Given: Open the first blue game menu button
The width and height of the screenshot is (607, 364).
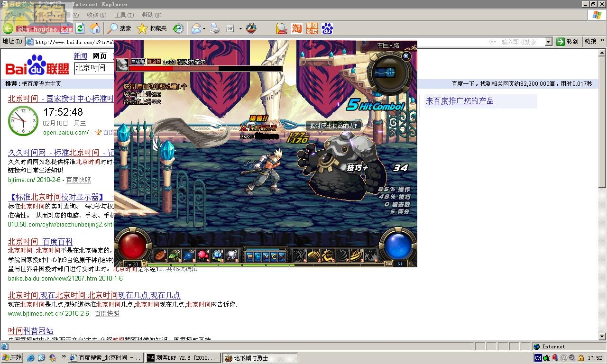Looking at the screenshot, I should coord(250,256).
